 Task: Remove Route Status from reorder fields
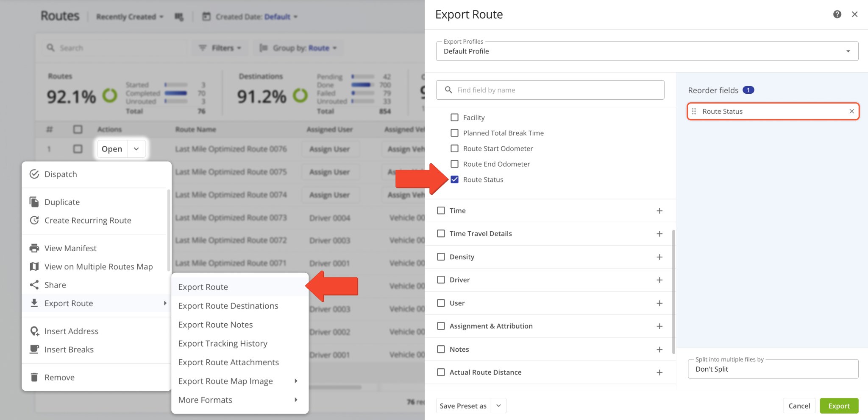click(x=851, y=112)
